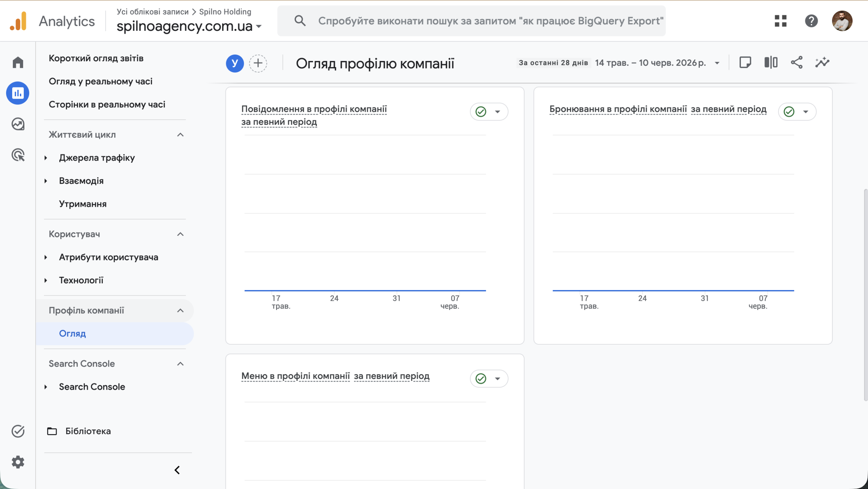Open the dropdown arrow on Меню card
Image resolution: width=868 pixels, height=489 pixels.
(x=497, y=379)
